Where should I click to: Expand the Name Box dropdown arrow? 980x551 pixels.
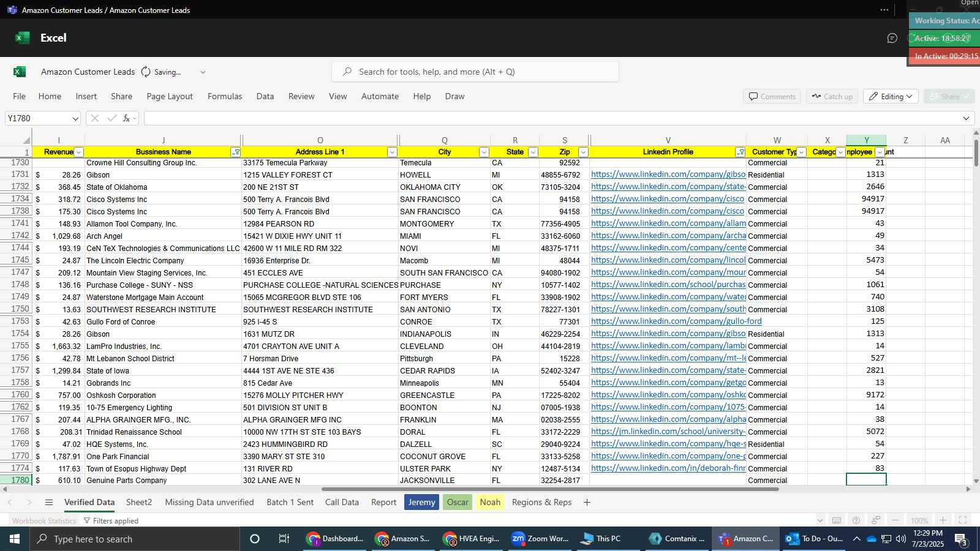click(x=75, y=118)
